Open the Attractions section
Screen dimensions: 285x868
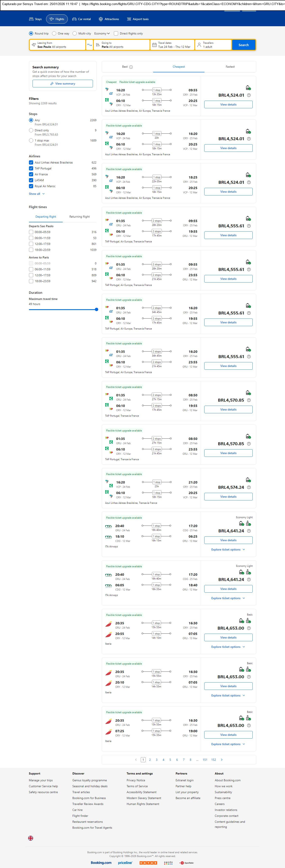pyautogui.click(x=109, y=19)
